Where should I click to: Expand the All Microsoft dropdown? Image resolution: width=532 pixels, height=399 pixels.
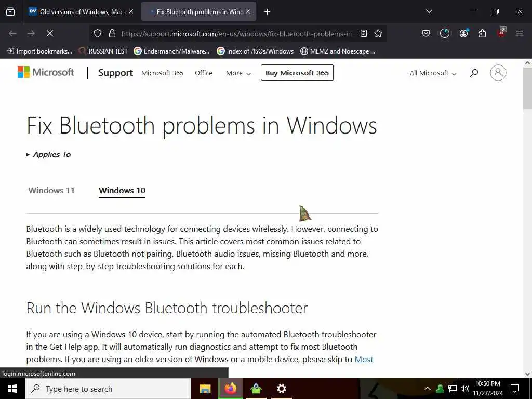click(x=433, y=73)
